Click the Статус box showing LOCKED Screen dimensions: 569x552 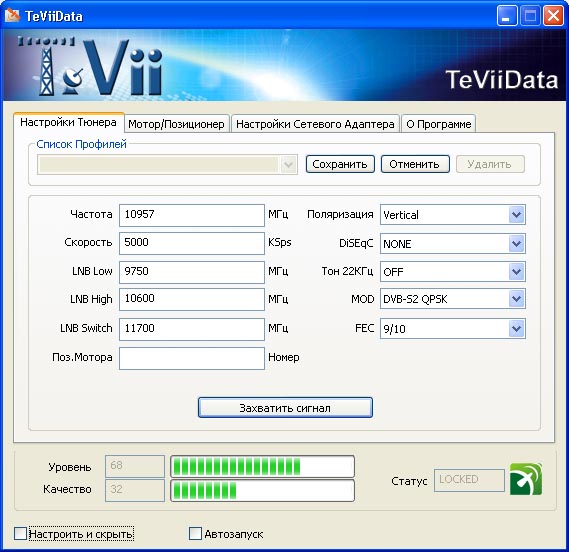coord(469,480)
